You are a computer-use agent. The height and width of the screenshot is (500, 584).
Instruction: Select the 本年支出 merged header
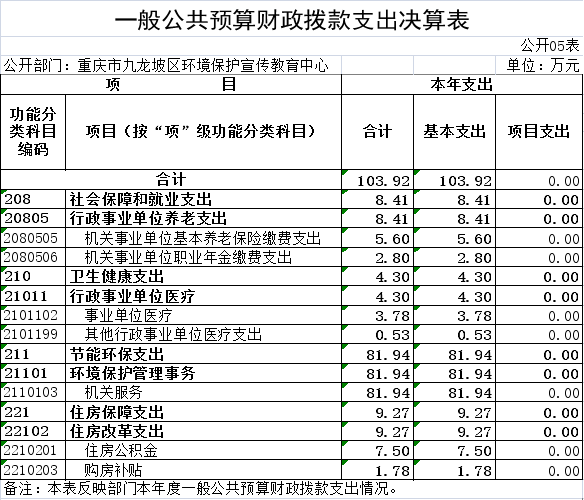[462, 85]
